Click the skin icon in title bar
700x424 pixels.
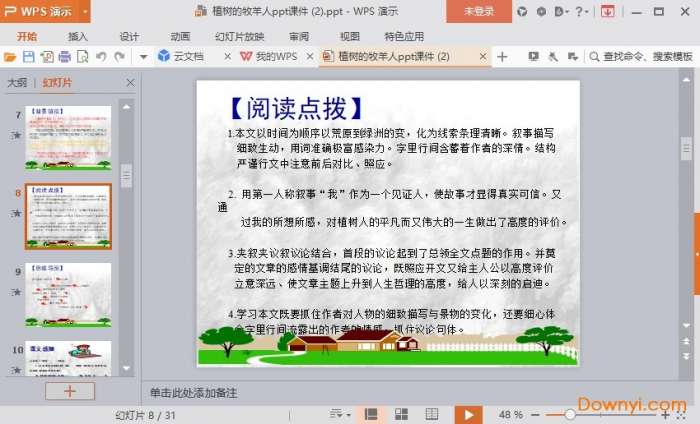point(522,12)
